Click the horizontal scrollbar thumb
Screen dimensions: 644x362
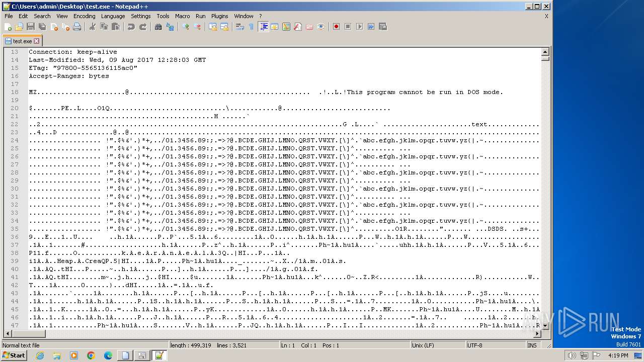[x=29, y=333]
